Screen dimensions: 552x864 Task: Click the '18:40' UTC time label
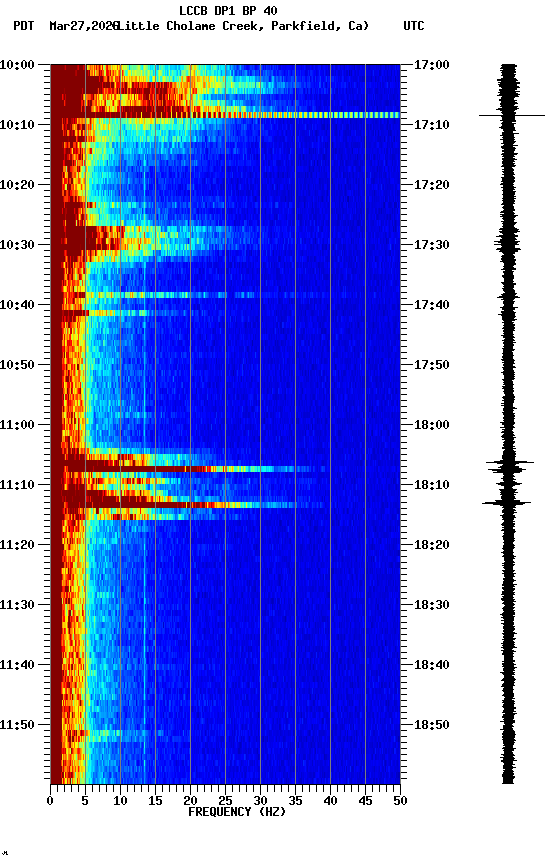click(432, 665)
